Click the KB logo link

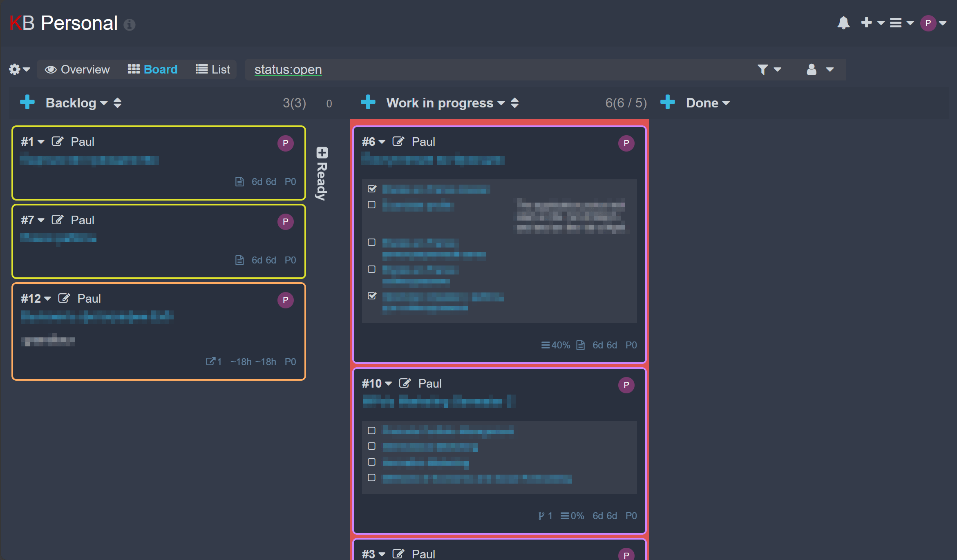tap(22, 23)
